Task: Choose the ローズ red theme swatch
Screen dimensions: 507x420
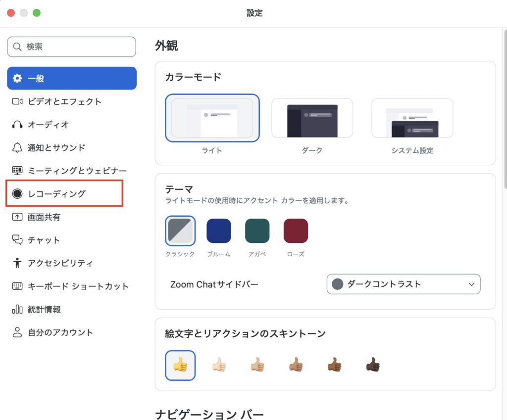Action: click(296, 231)
